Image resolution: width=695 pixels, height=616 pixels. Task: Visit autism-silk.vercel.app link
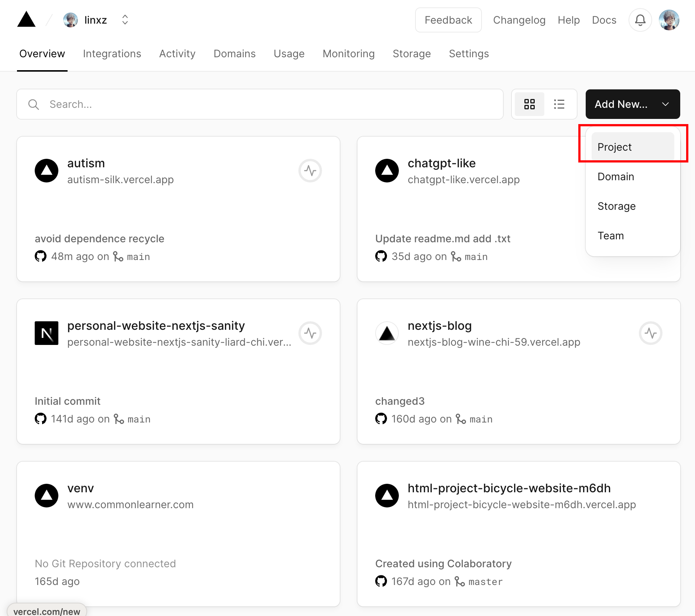pyautogui.click(x=120, y=180)
